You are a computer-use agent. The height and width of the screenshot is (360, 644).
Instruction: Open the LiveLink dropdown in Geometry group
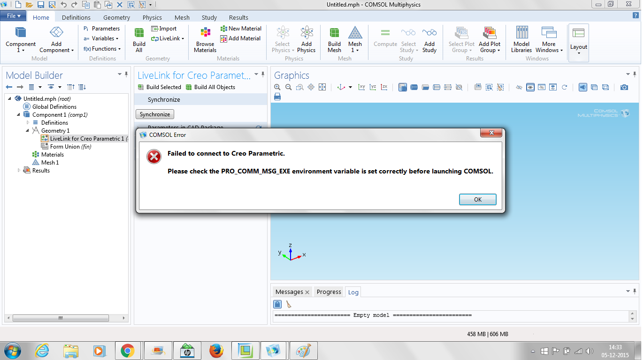click(168, 38)
